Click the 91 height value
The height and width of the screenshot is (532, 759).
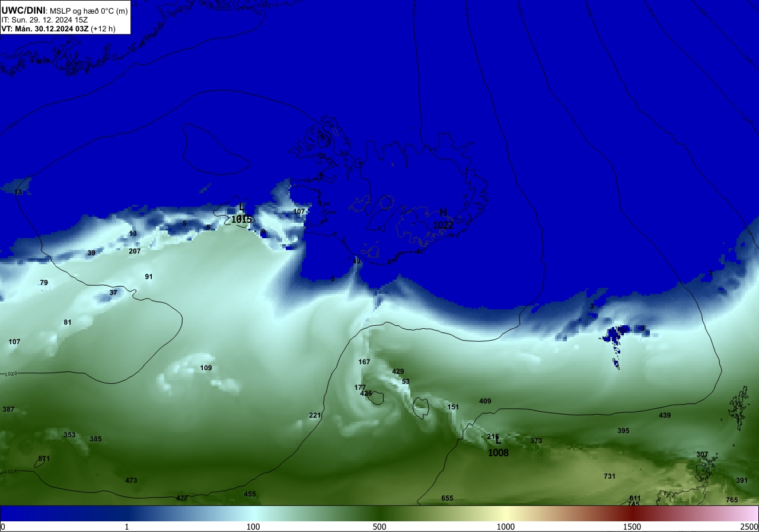[x=149, y=277]
